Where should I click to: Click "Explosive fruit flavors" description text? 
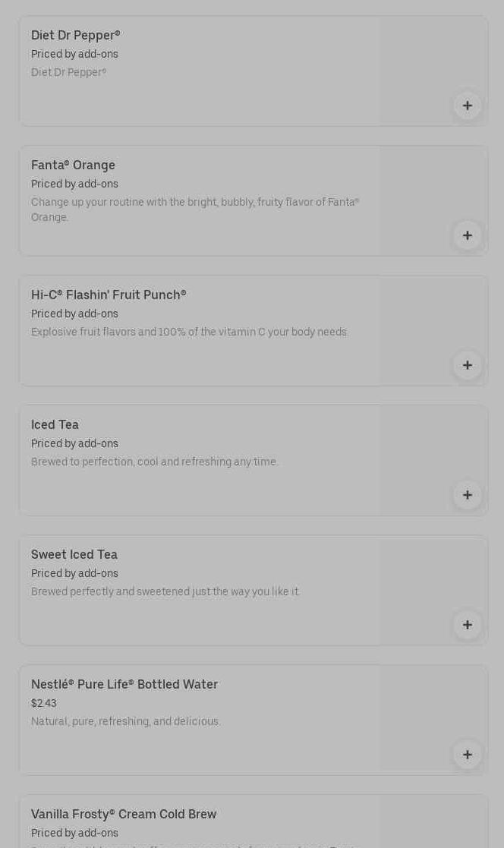coord(190,333)
